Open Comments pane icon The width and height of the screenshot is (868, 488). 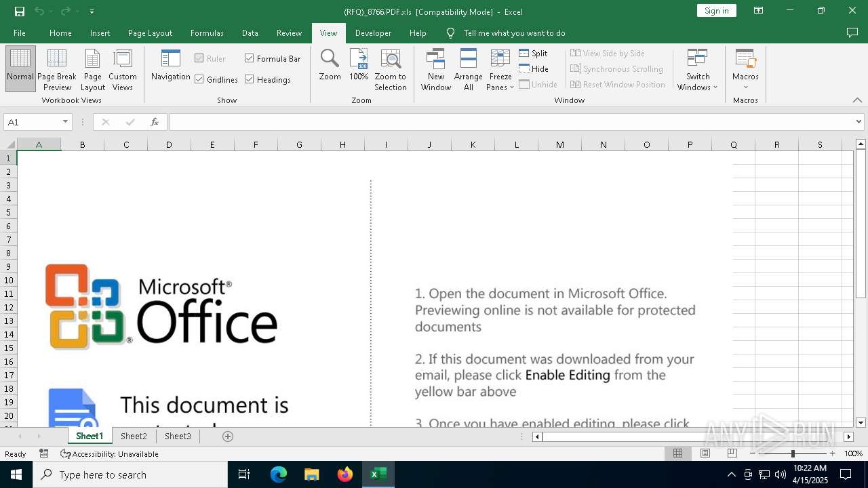(852, 33)
